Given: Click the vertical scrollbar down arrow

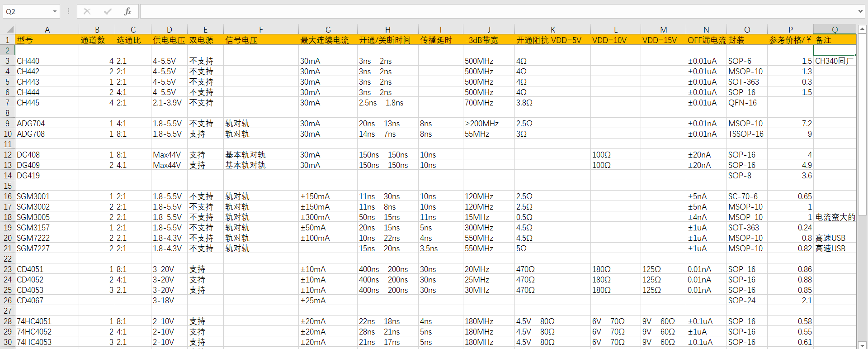Looking at the screenshot, I should point(862,345).
